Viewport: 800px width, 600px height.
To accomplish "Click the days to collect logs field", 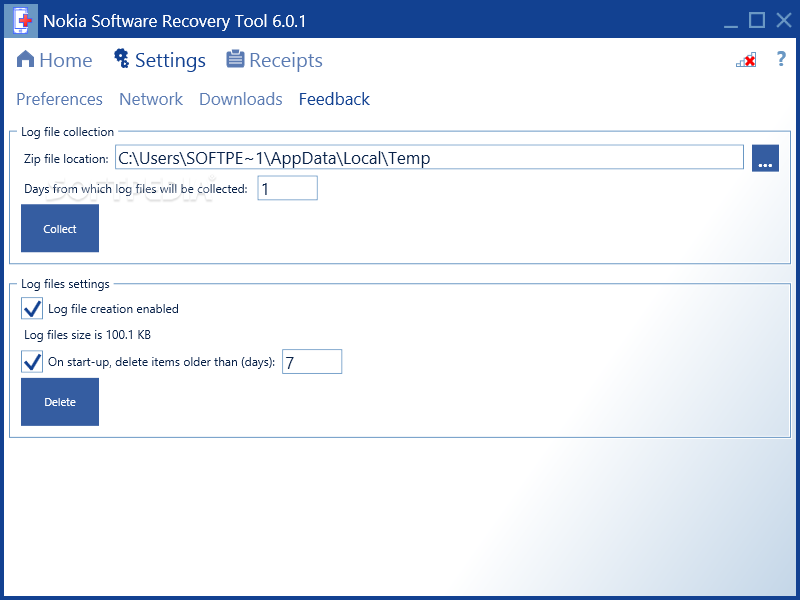I will (x=287, y=188).
